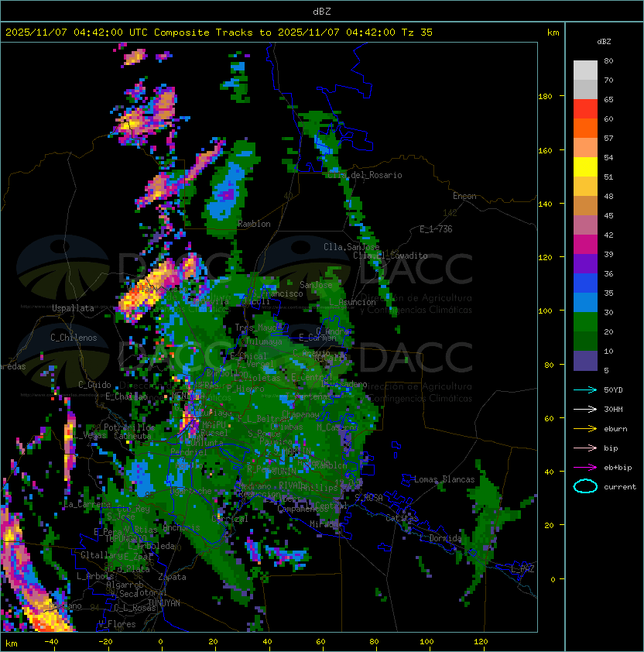Click the 'Cila.del_Rosario' place label
Screen dimensions: 644x652
point(365,175)
